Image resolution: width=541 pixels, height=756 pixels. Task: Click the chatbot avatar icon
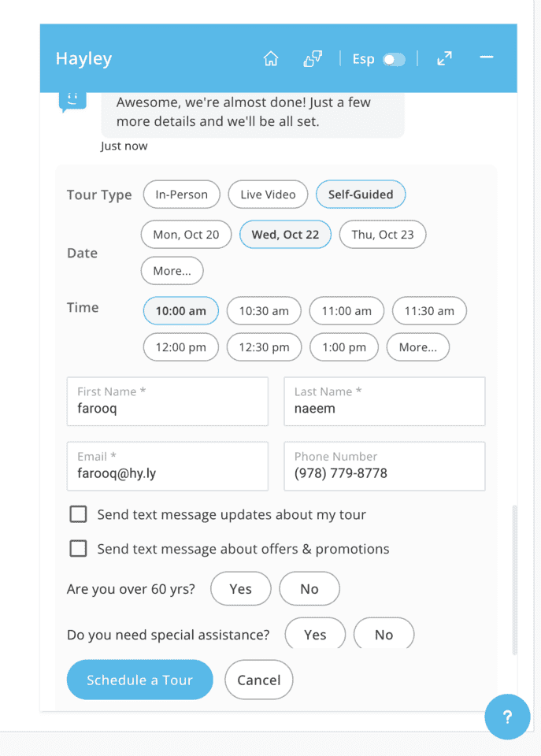72,101
